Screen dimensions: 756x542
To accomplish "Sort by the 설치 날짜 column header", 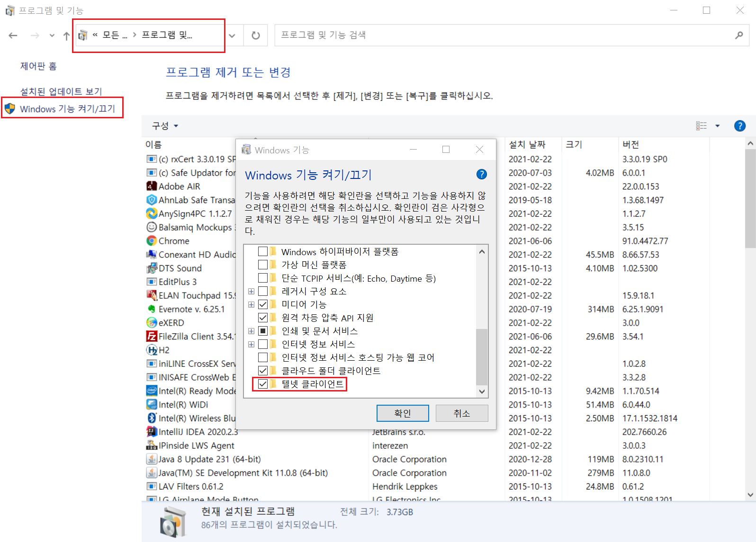I will coord(527,144).
